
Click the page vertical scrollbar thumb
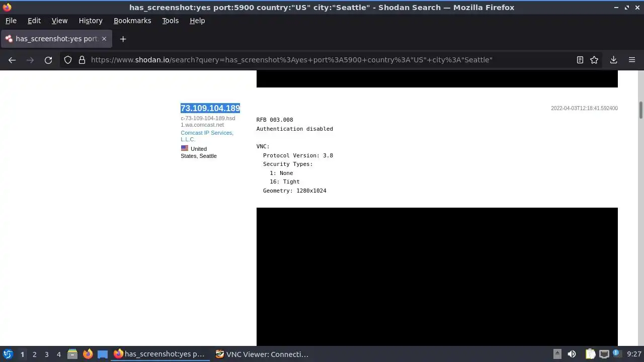(x=641, y=110)
